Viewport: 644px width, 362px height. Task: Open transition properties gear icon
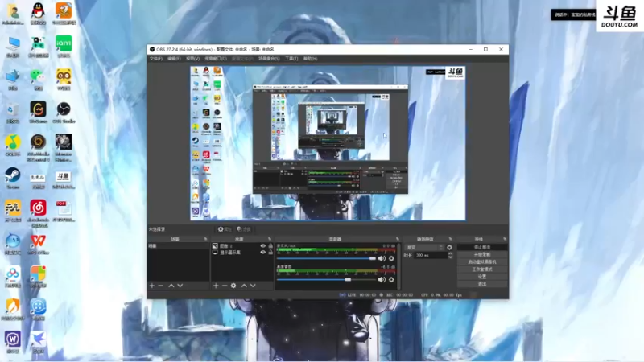click(449, 248)
